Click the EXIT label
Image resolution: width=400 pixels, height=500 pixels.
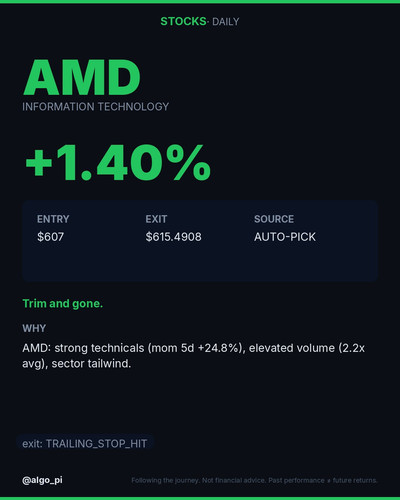click(156, 219)
